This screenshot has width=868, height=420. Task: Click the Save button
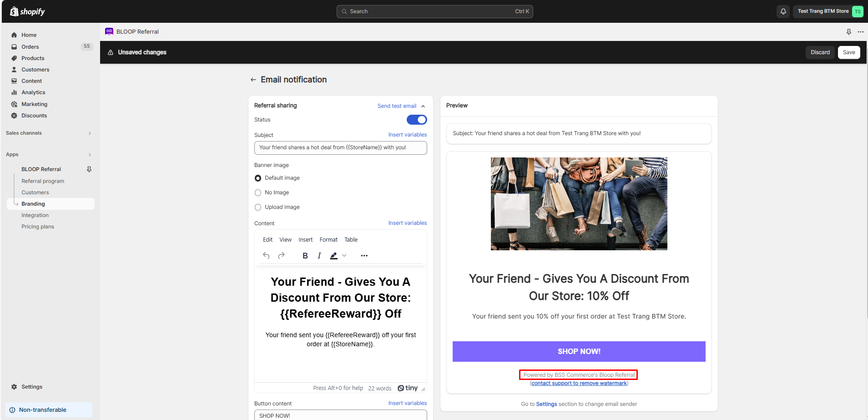point(848,52)
